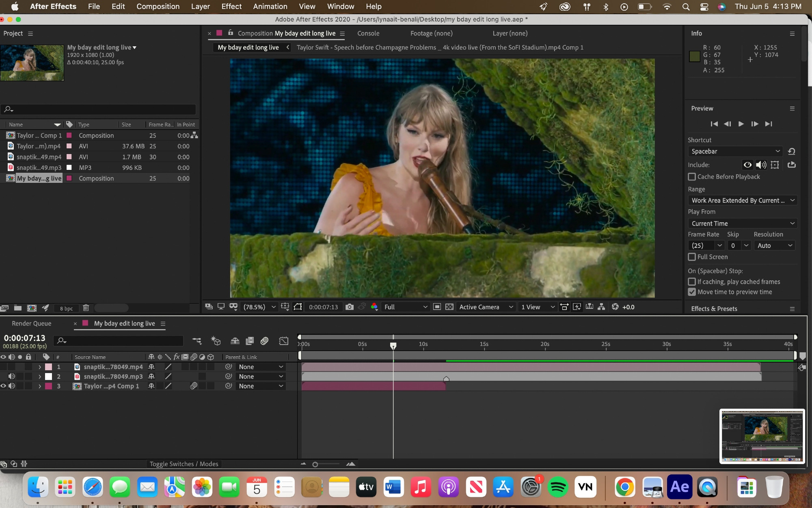Enable Cache Before Playback checkbox
Screen dimensions: 812x508
[x=692, y=177]
